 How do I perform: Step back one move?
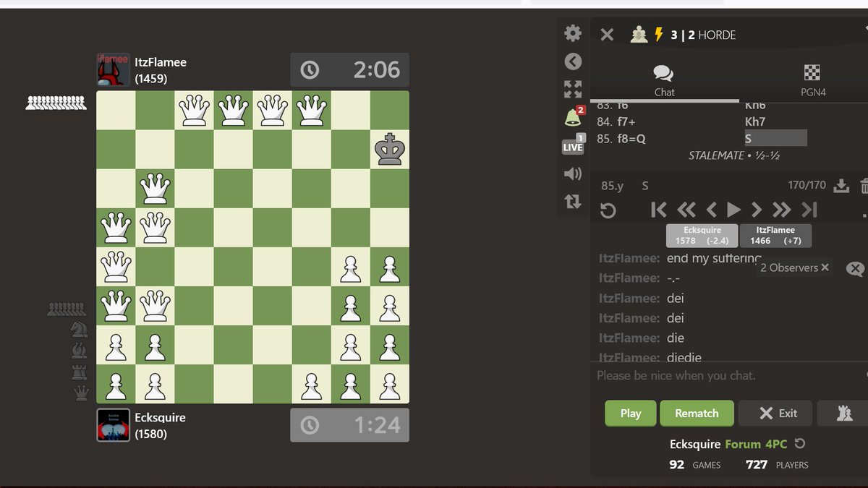[x=711, y=210]
